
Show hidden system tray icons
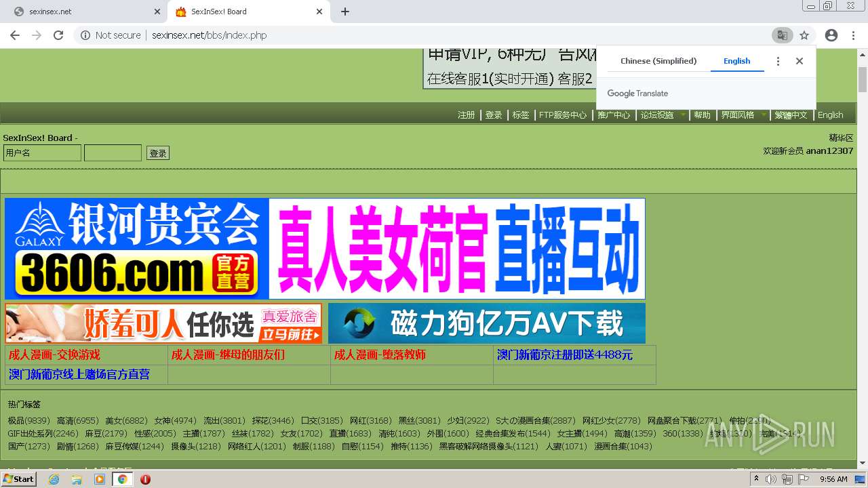click(x=756, y=479)
